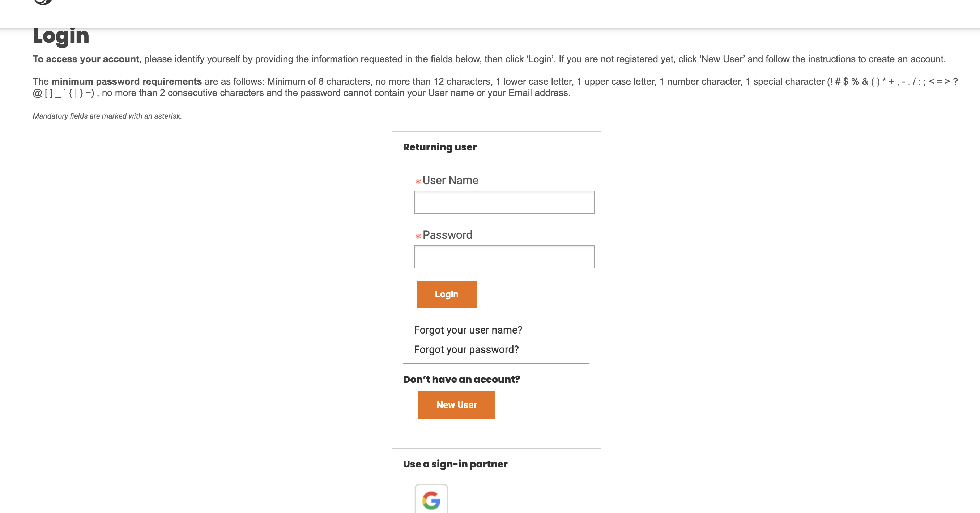Click the swirl logo icon in header
980x513 pixels.
click(x=43, y=2)
